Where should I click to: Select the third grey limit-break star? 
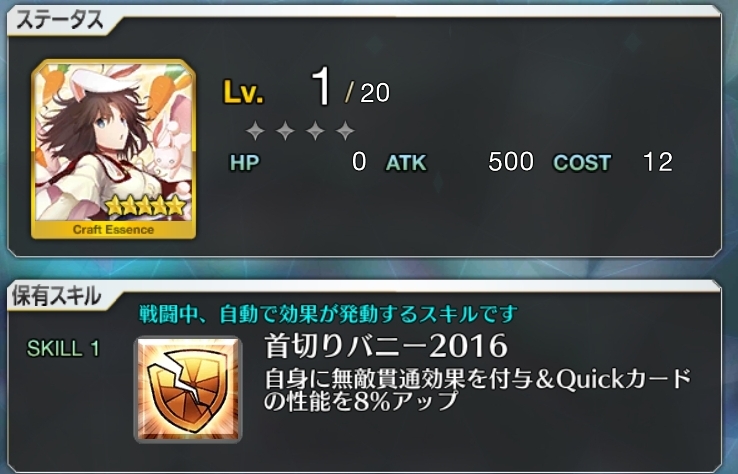coord(315,130)
